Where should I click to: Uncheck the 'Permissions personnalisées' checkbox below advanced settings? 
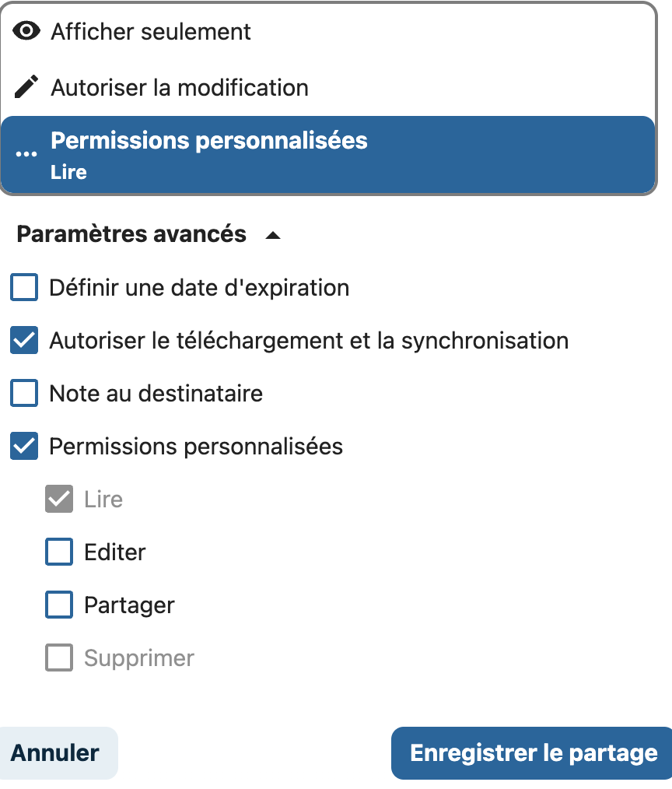click(x=24, y=446)
